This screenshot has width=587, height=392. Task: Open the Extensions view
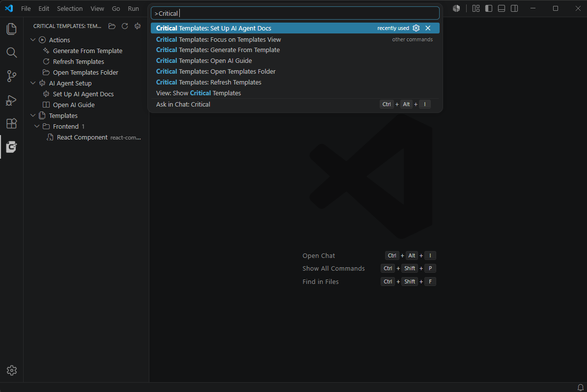point(12,124)
